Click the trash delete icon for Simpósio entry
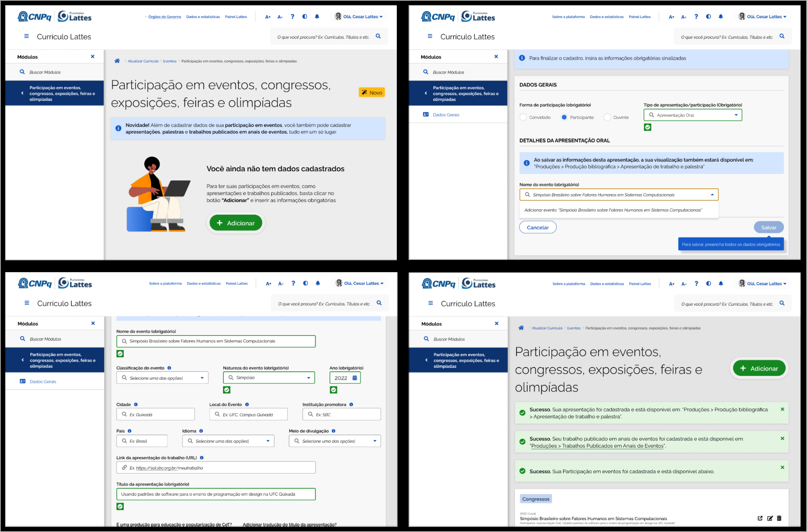Image resolution: width=807 pixels, height=532 pixels. (x=779, y=518)
